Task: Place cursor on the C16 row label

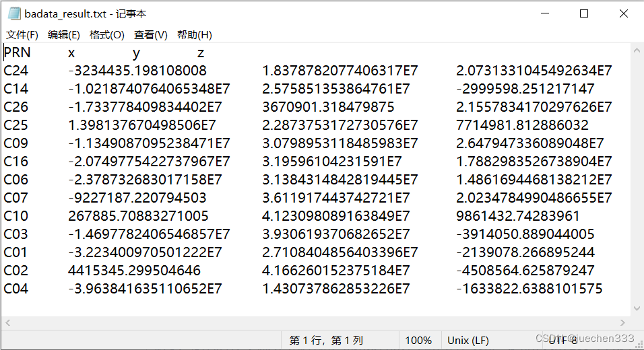Action: 16,162
